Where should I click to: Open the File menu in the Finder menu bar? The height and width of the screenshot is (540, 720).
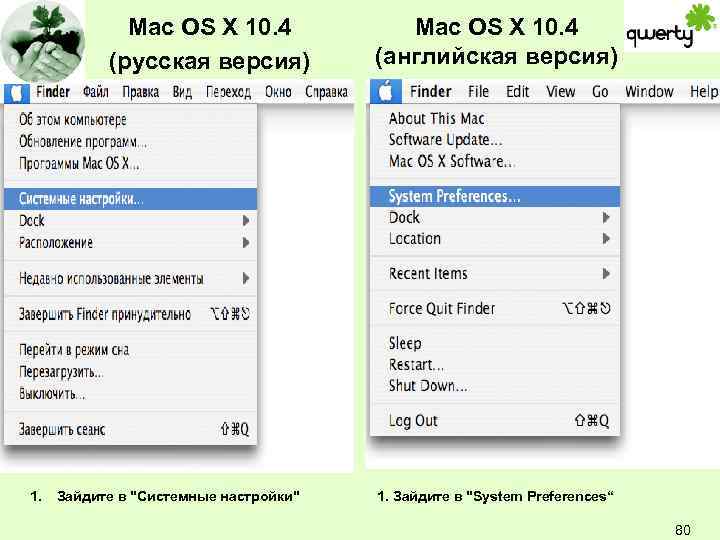coord(478,91)
